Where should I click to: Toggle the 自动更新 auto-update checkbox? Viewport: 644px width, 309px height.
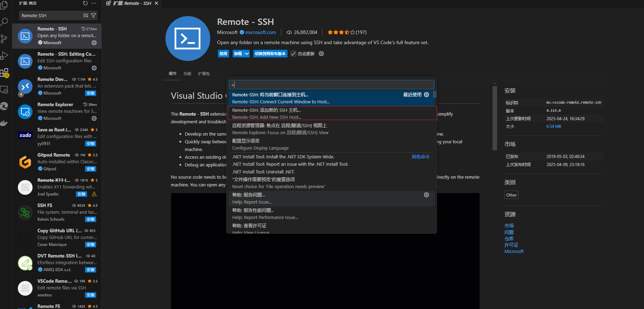[293, 54]
